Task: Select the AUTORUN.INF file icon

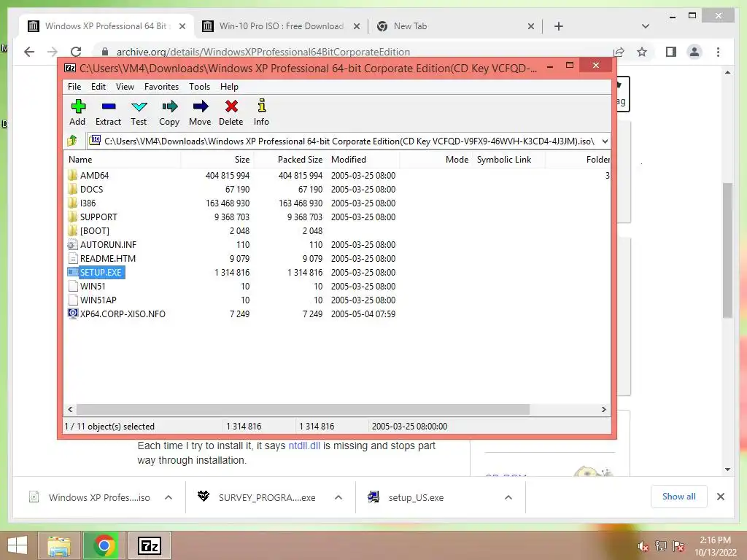Action: click(72, 245)
